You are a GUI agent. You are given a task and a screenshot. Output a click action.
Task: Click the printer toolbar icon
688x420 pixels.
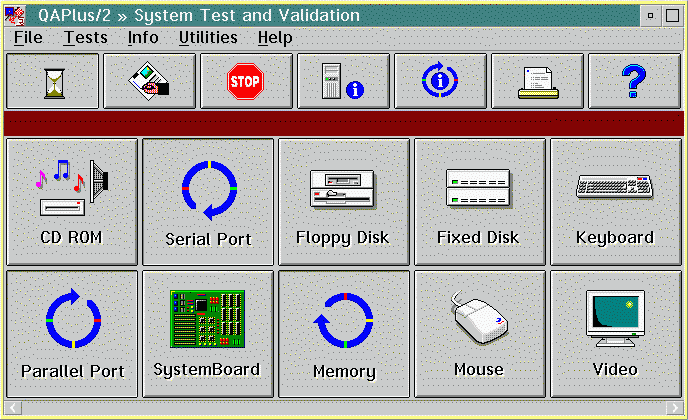(x=537, y=82)
